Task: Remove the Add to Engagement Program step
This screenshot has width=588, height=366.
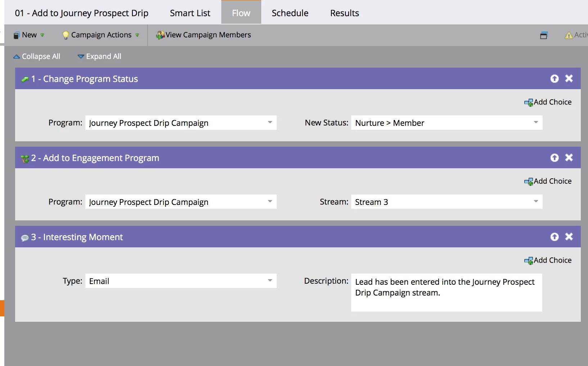Action: click(569, 157)
